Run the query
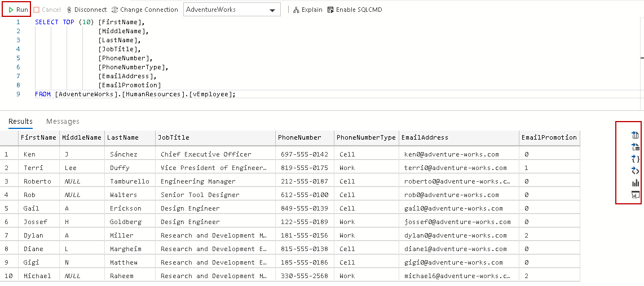 [18, 10]
